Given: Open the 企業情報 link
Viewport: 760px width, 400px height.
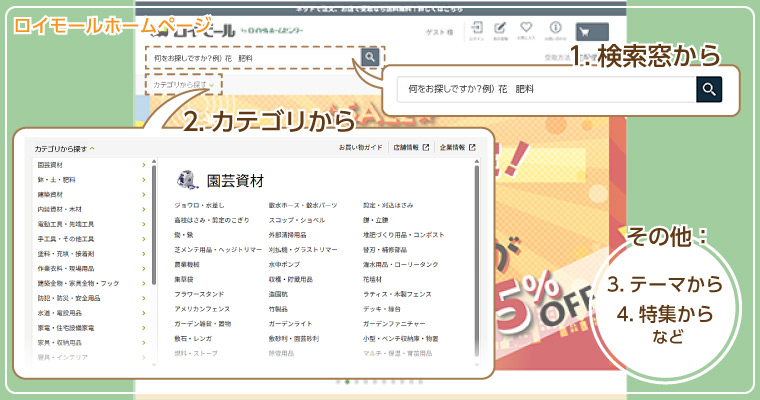Looking at the screenshot, I should point(452,147).
